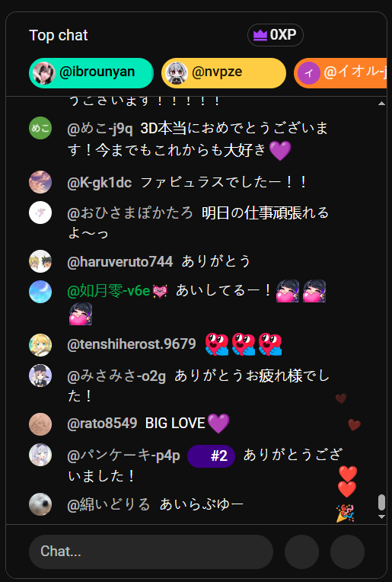392x582 pixels.
Task: Click the rightmost round button beside chat input
Action: 347,552
